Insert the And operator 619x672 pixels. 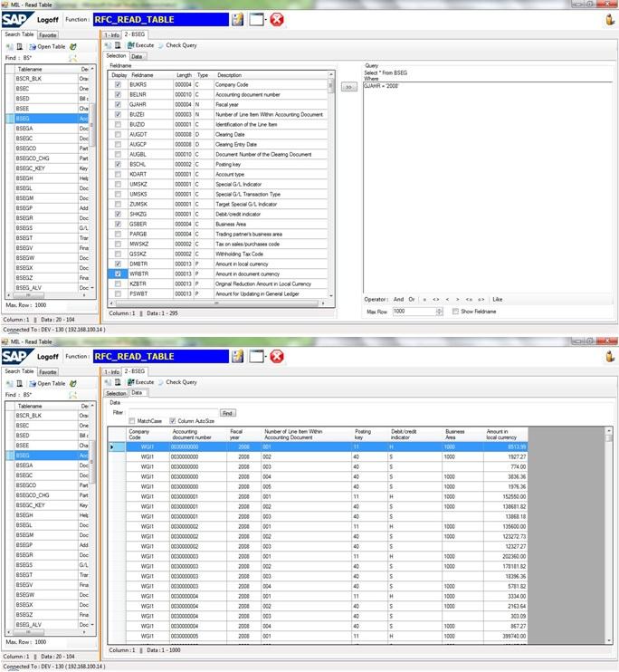pyautogui.click(x=398, y=299)
